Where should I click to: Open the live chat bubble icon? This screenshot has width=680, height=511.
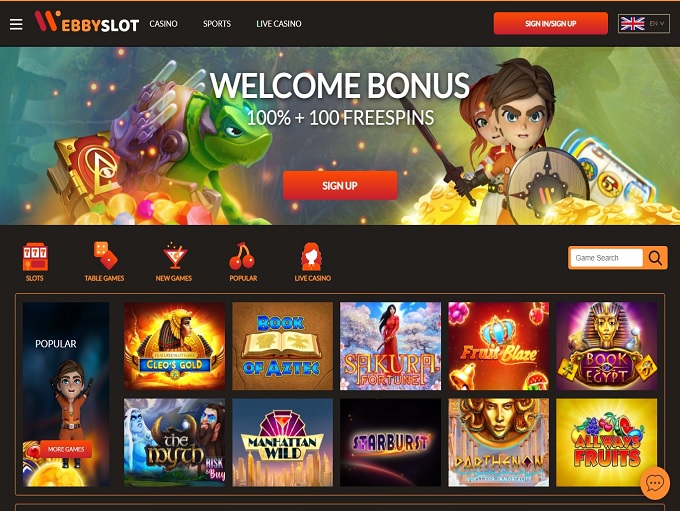[x=655, y=483]
